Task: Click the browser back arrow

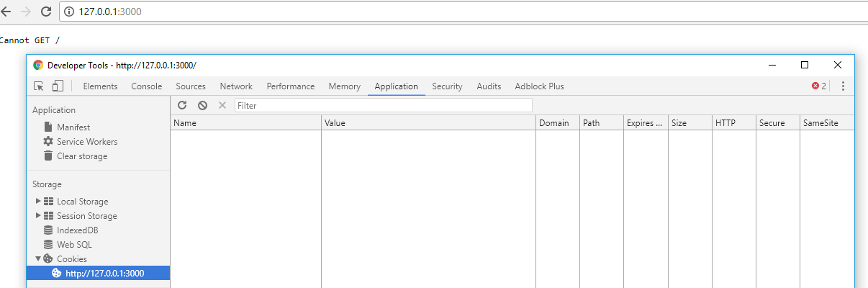Action: [5, 12]
